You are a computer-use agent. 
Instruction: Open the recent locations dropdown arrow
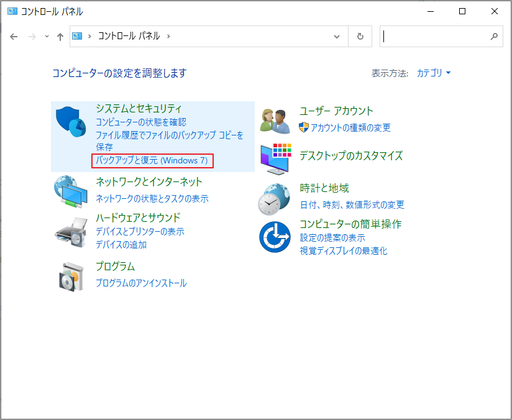click(47, 36)
